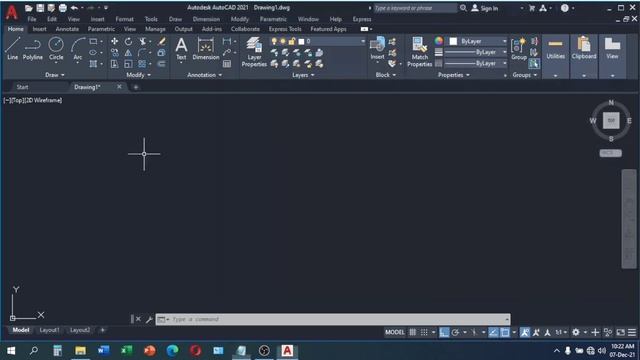The width and height of the screenshot is (640, 360).
Task: Click the Rectangle draw icon
Action: pos(93,42)
